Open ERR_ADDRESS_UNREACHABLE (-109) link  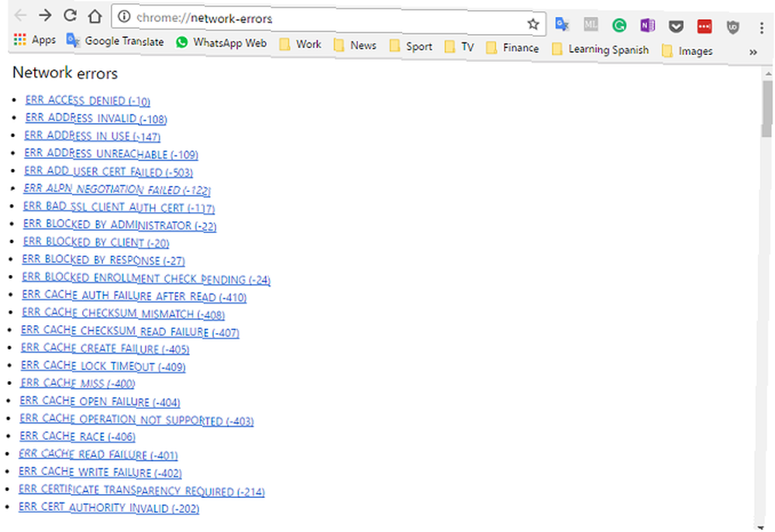(111, 153)
